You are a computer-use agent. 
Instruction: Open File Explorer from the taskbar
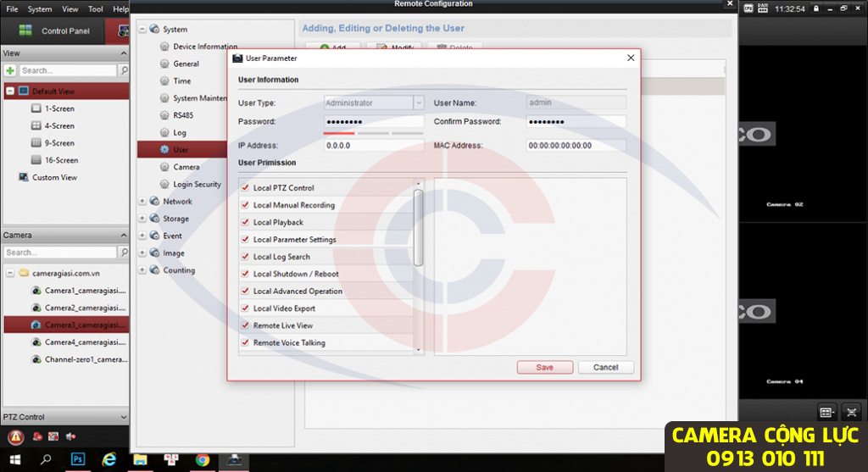[x=140, y=459]
